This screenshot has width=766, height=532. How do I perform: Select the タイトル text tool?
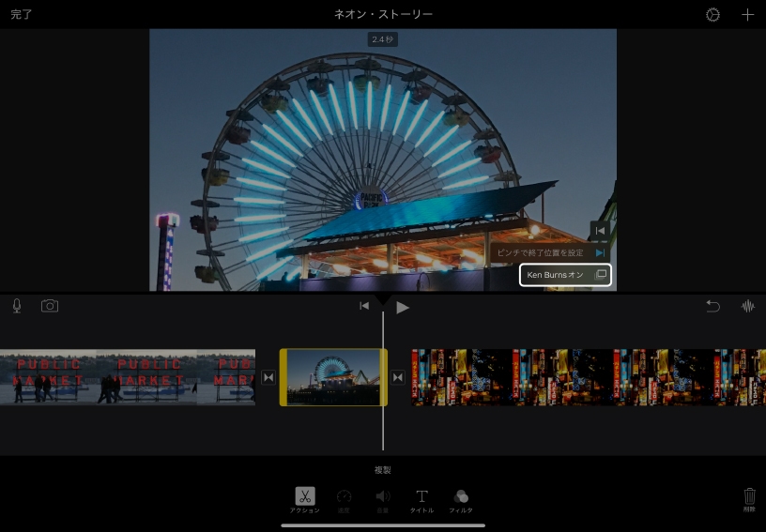[421, 498]
